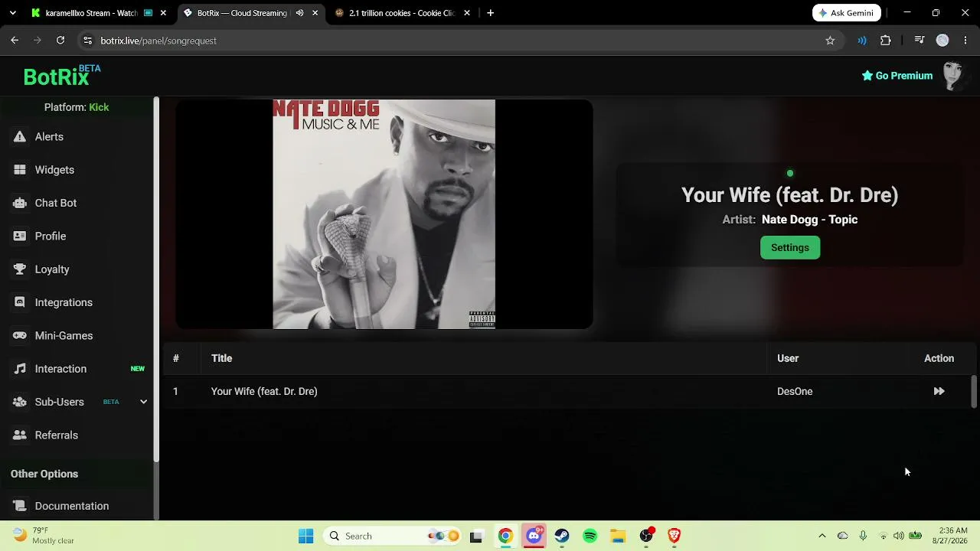Click the Platform: Kick label
Screen dimensions: 980x551
pos(77,107)
